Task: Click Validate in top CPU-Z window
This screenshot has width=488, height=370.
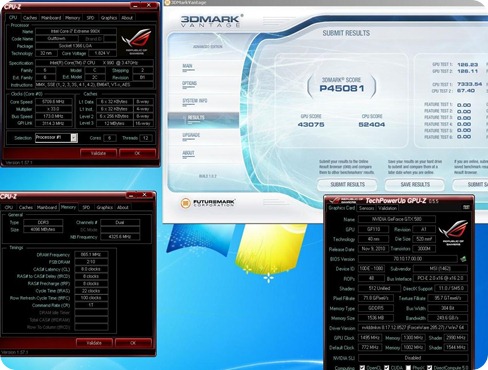Action: (x=98, y=153)
